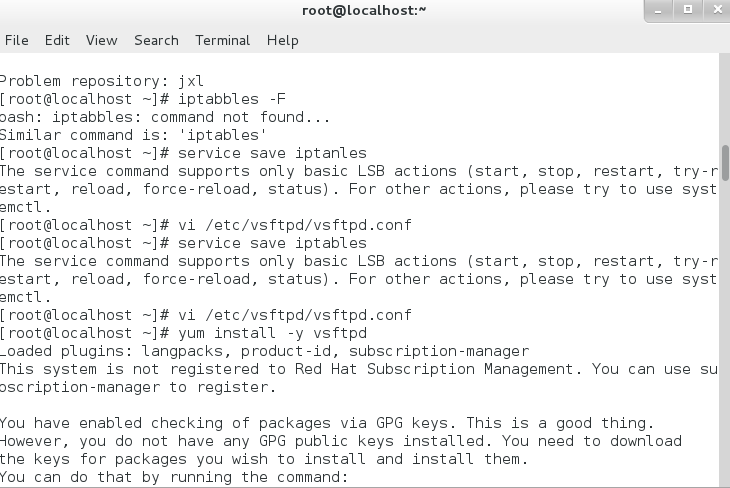Open the View menu

coord(101,40)
